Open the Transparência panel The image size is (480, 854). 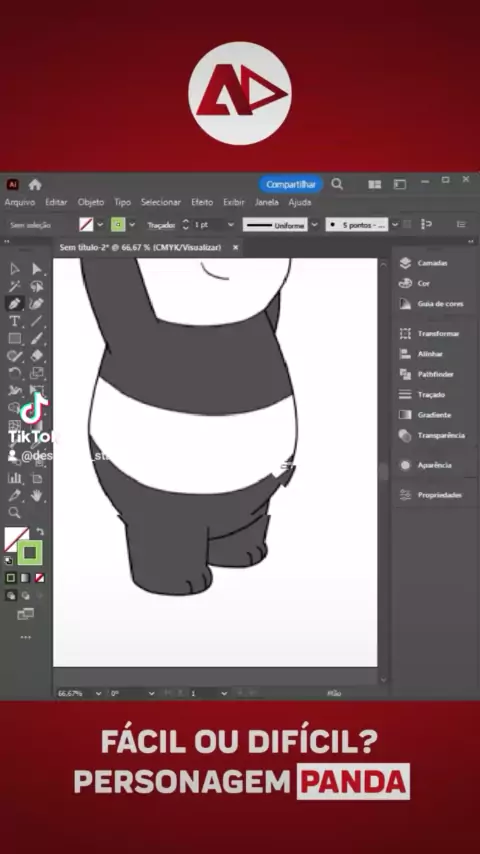click(433, 435)
